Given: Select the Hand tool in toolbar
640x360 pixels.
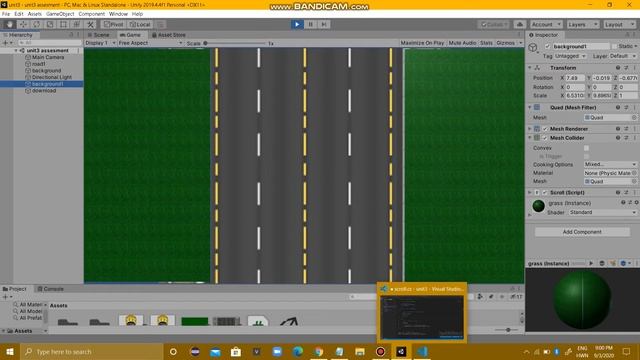Looking at the screenshot, I should 9,24.
